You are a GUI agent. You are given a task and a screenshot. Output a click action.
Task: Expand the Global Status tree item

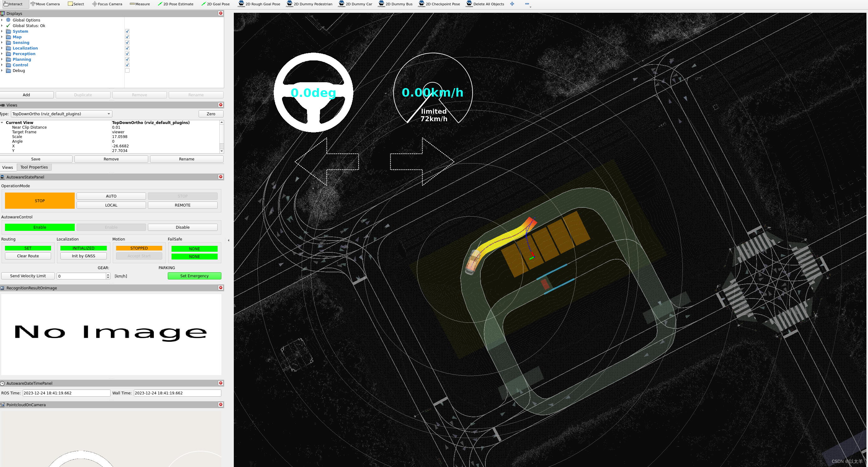[x=2, y=26]
